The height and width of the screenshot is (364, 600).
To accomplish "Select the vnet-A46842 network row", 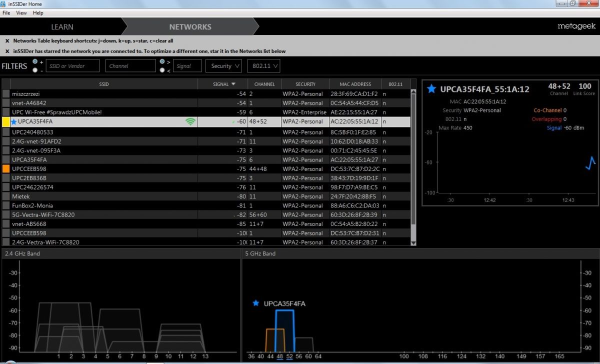I will tap(206, 102).
